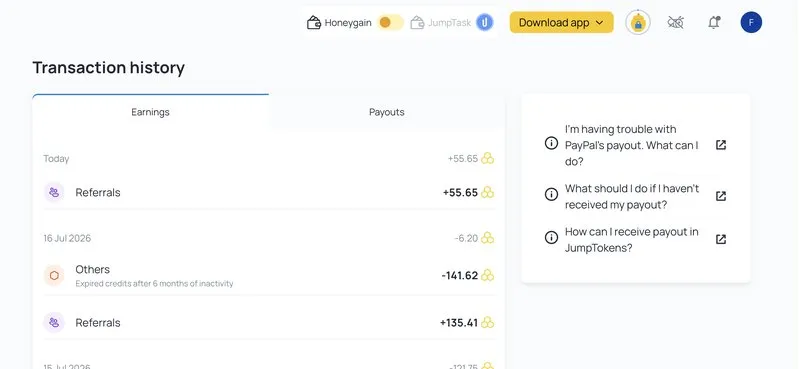Click the JumpTask wallet label
The image size is (800, 369).
click(x=449, y=23)
